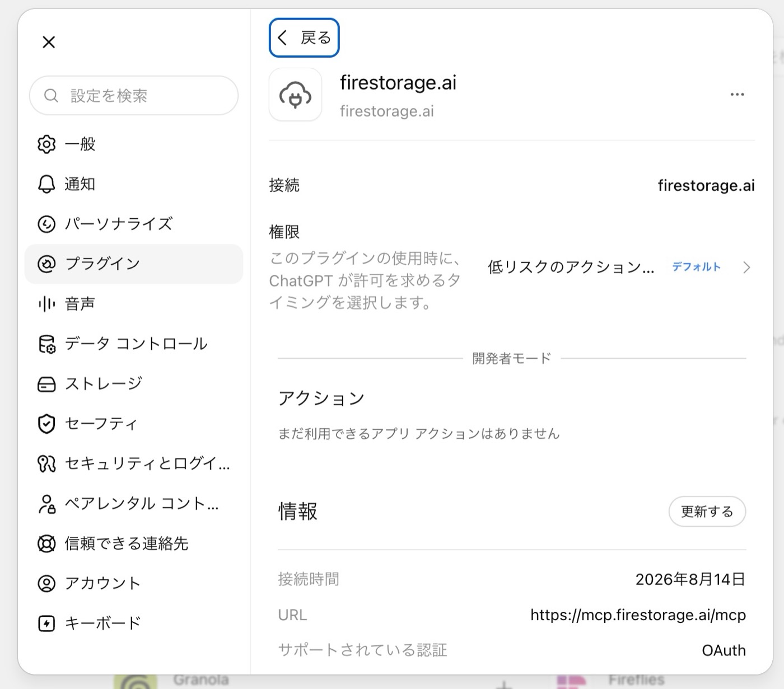Click the OAuth authentication value
The image size is (784, 689).
tap(724, 650)
